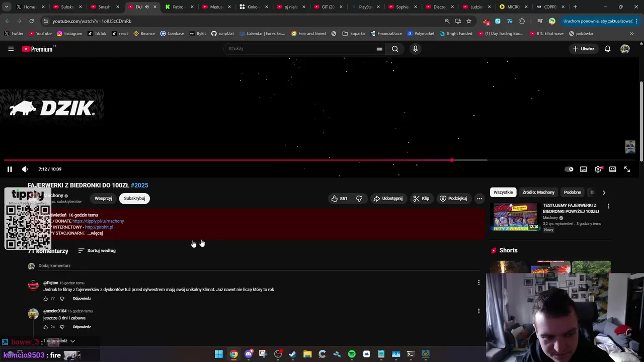Screen dimensions: 644x362
Task: Turn on subtitles with the captions button
Action: [x=584, y=169]
